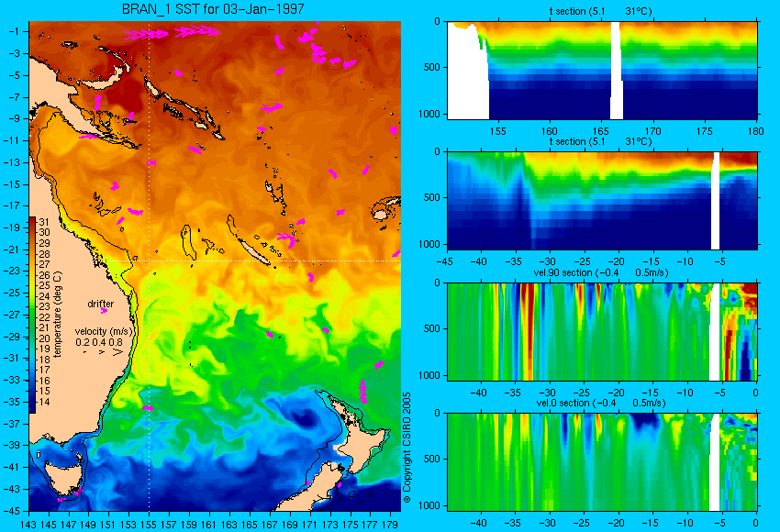Open the latitude temperature section plot

pyautogui.click(x=602, y=201)
